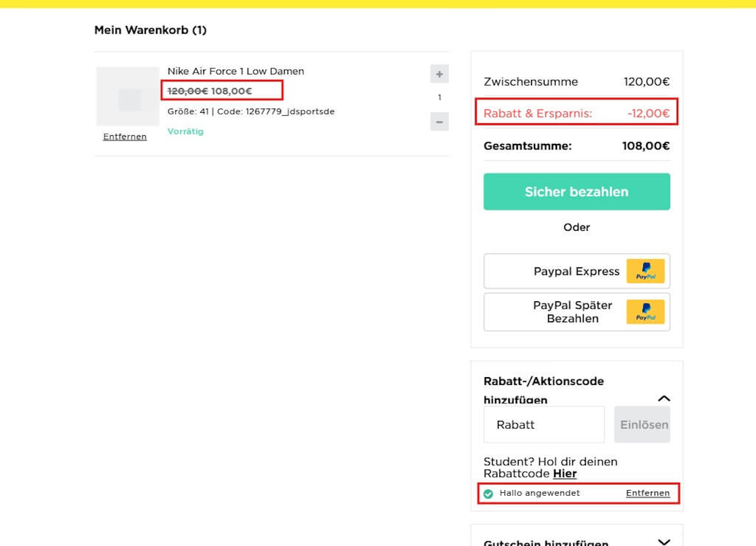Click the Mein Warenkorb heading

pos(151,30)
